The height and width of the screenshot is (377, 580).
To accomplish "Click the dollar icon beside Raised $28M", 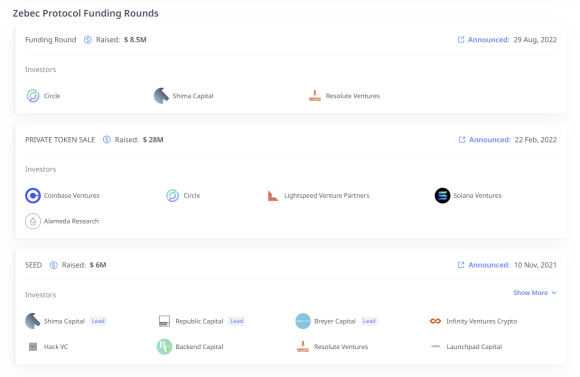I will pyautogui.click(x=107, y=139).
